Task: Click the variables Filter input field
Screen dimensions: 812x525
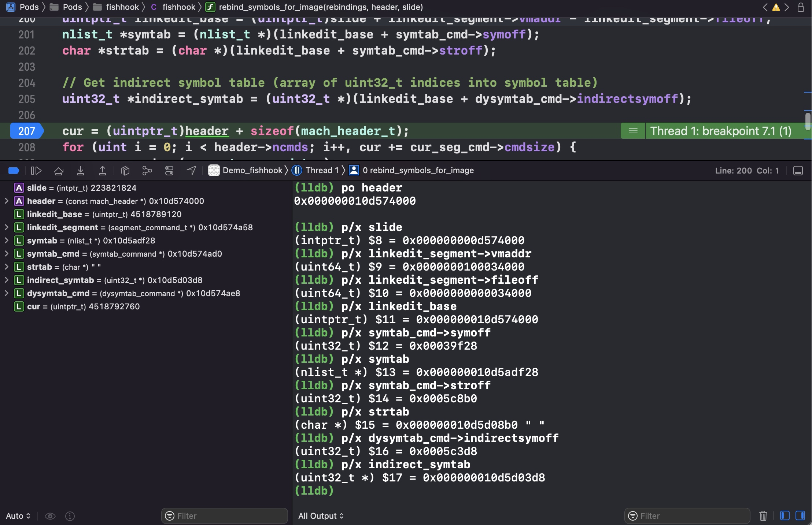Action: [x=229, y=516]
